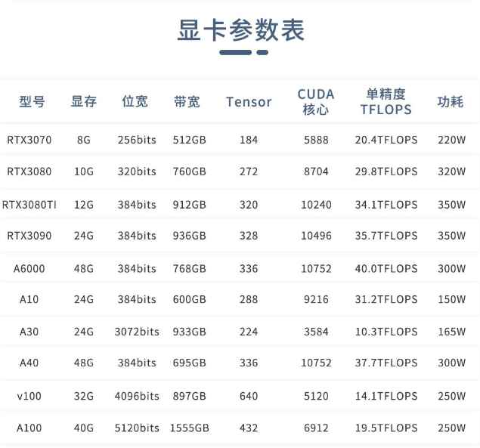Viewport: 480px width, 448px height.
Task: Select the A100 model cell
Action: pos(29,428)
